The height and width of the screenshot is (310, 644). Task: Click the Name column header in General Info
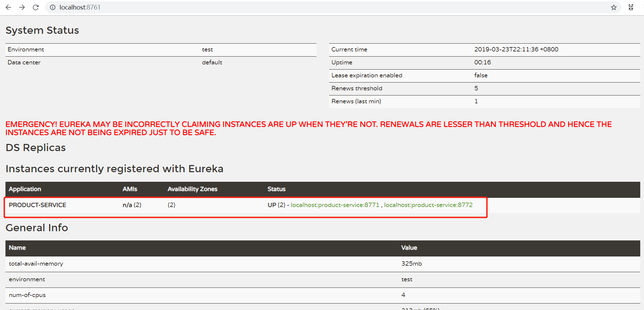pyautogui.click(x=17, y=248)
